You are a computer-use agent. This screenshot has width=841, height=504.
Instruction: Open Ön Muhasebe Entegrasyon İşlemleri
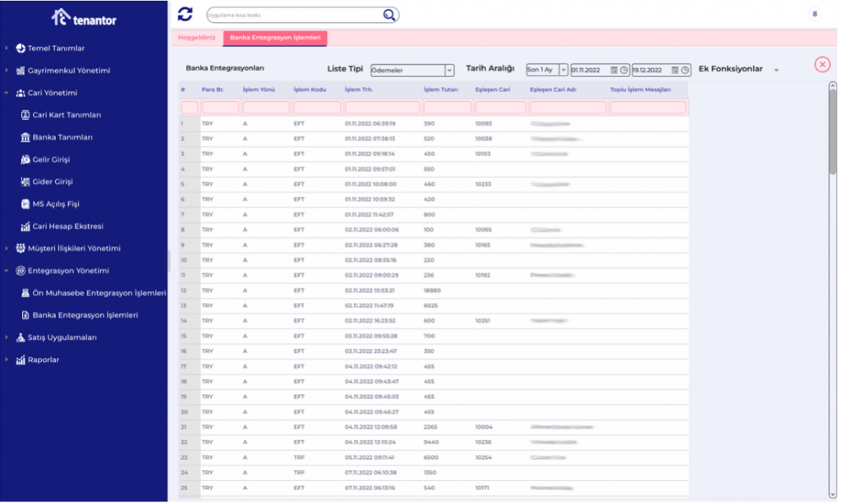click(x=99, y=292)
